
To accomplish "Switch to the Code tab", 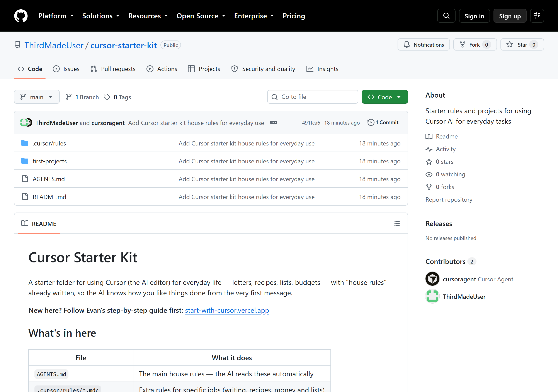I will [30, 69].
